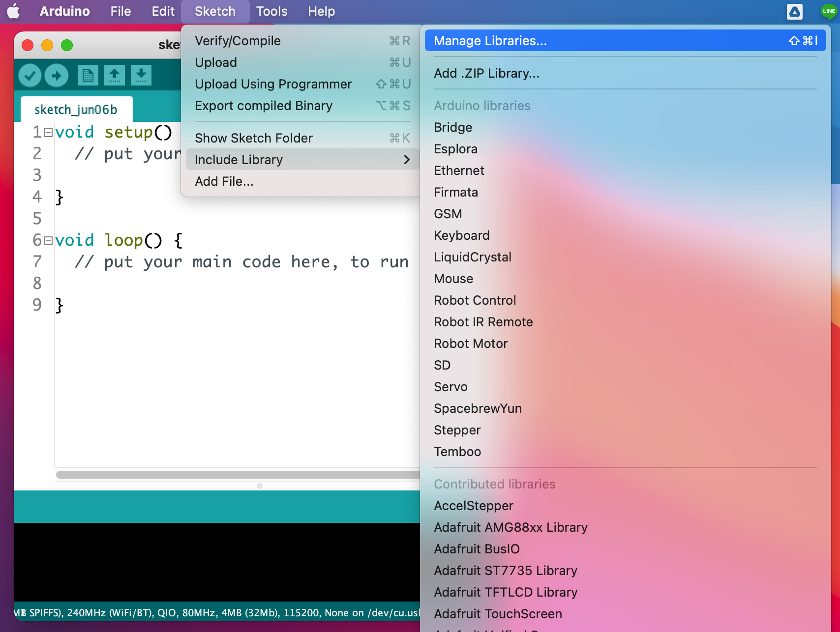This screenshot has height=632, width=840.
Task: Click in the code on line 7
Action: coord(241,262)
